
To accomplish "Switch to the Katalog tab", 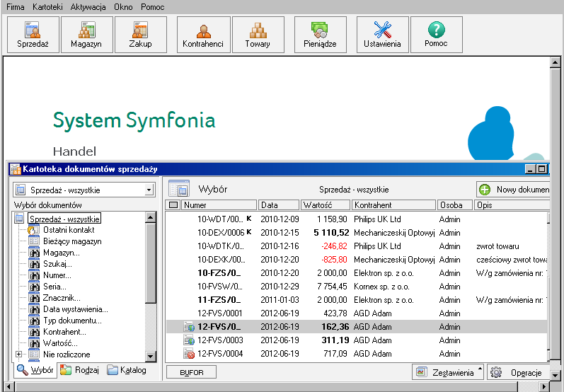I will tap(127, 370).
